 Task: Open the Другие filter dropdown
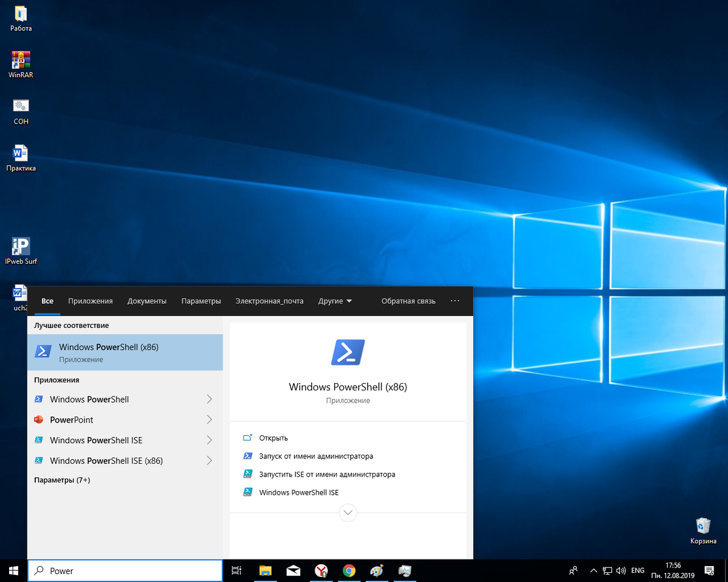pos(335,301)
